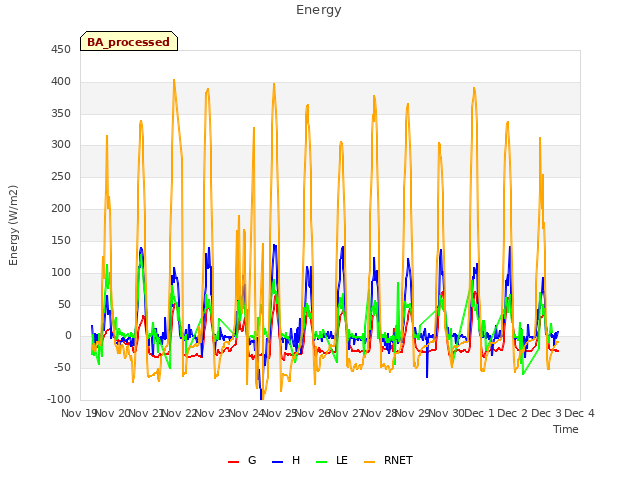Click the orange RNET legend color marker

369,462
